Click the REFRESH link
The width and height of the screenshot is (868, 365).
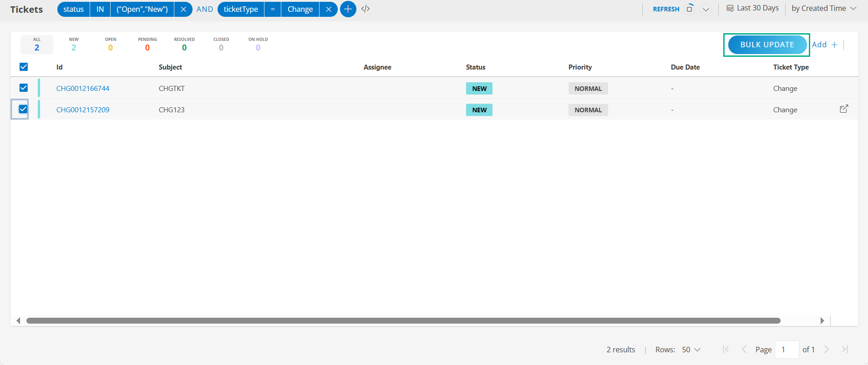click(666, 9)
